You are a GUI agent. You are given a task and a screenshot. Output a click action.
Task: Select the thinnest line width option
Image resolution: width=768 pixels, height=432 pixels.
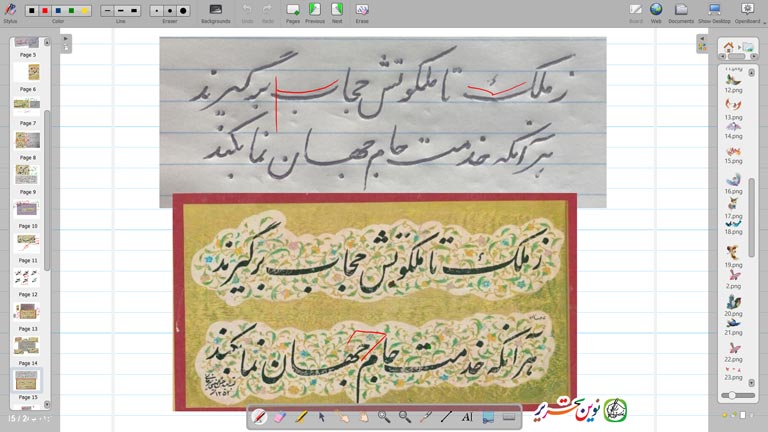pos(108,10)
